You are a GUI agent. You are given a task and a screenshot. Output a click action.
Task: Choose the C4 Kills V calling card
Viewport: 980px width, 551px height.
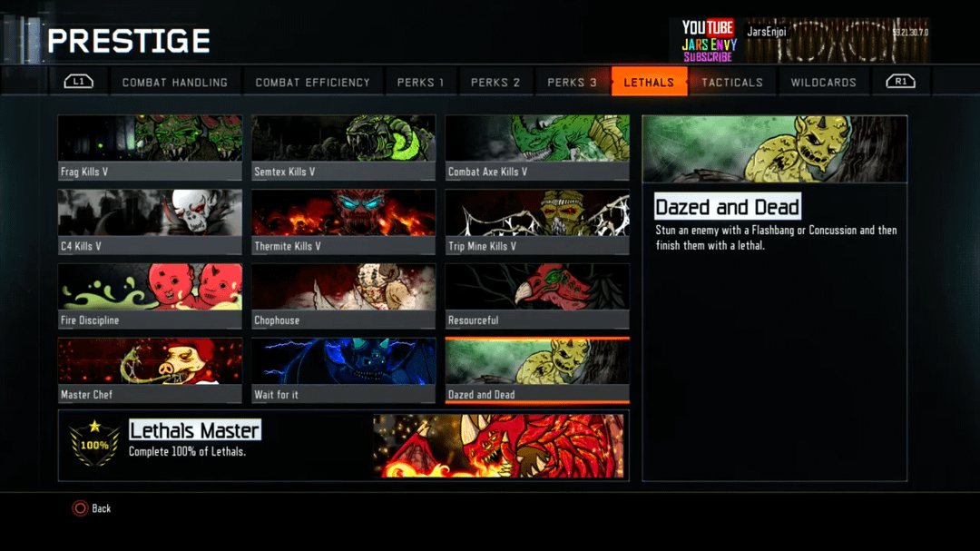(150, 222)
